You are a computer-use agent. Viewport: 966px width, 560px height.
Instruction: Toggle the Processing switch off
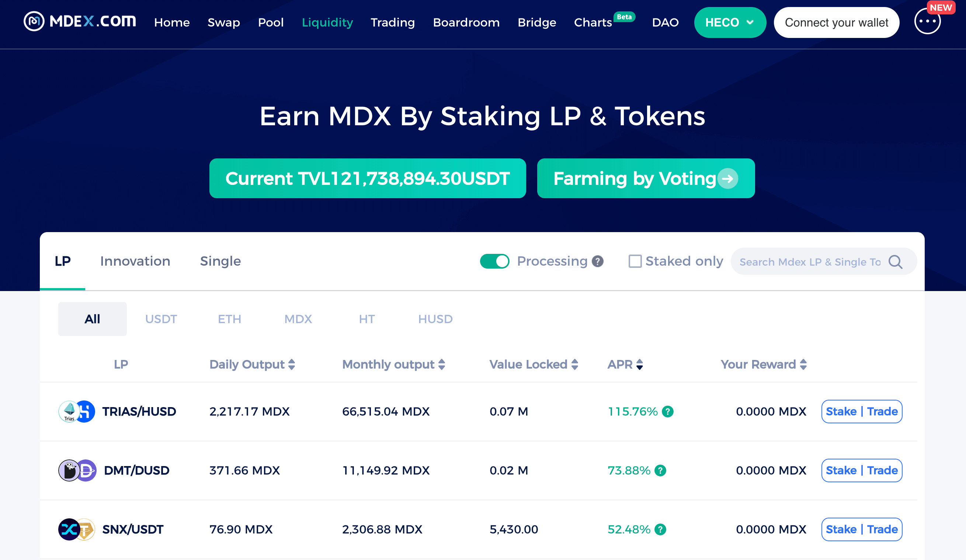494,261
